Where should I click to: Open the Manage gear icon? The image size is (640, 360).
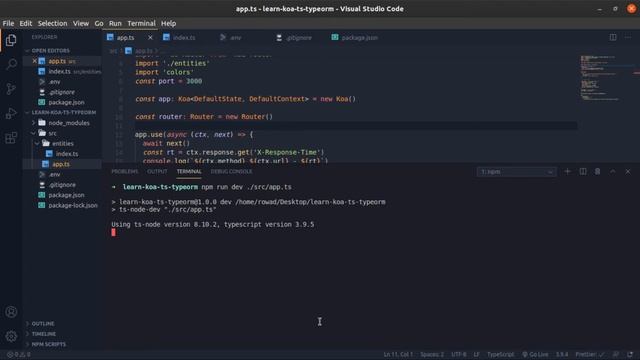pos(11,336)
